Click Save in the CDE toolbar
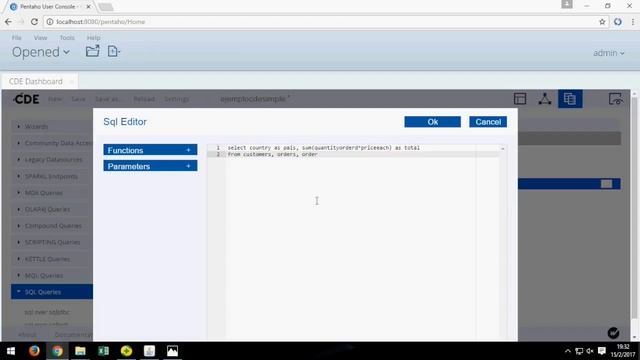This screenshot has width=640, height=360. click(x=78, y=99)
